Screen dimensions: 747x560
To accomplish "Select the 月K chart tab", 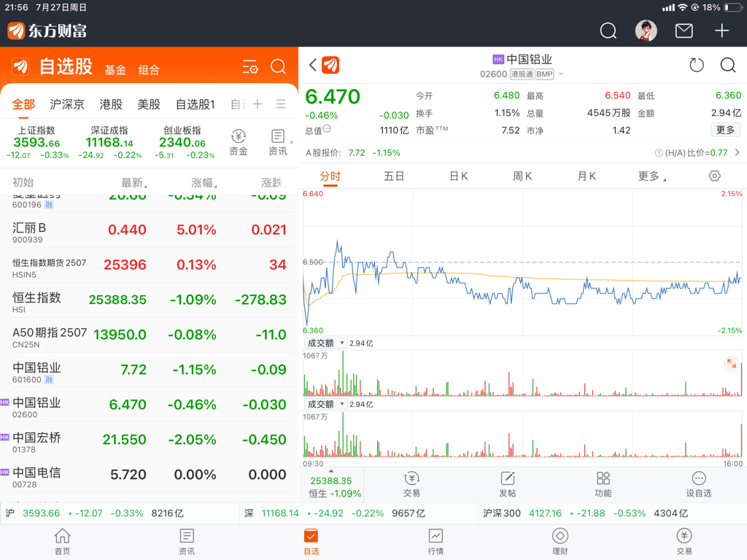I will [x=587, y=176].
